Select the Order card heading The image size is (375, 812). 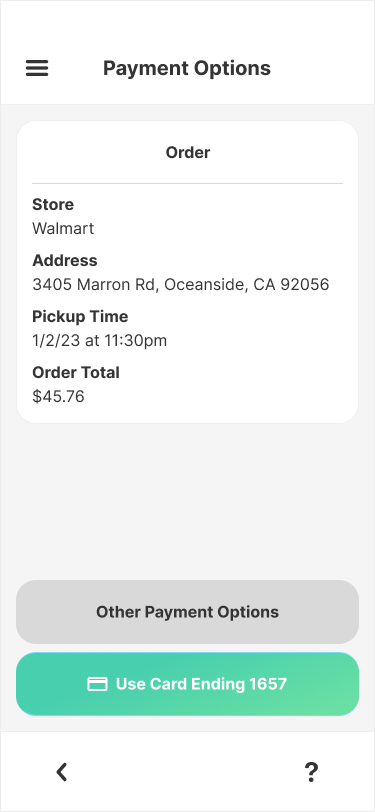coord(188,152)
